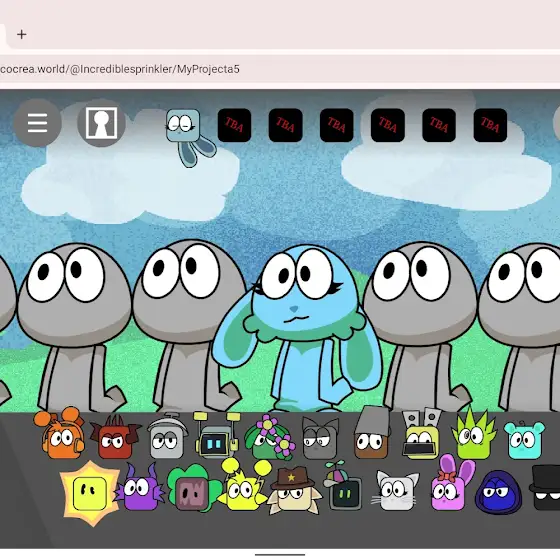Choose the gray pot-lid character icon

tap(167, 436)
